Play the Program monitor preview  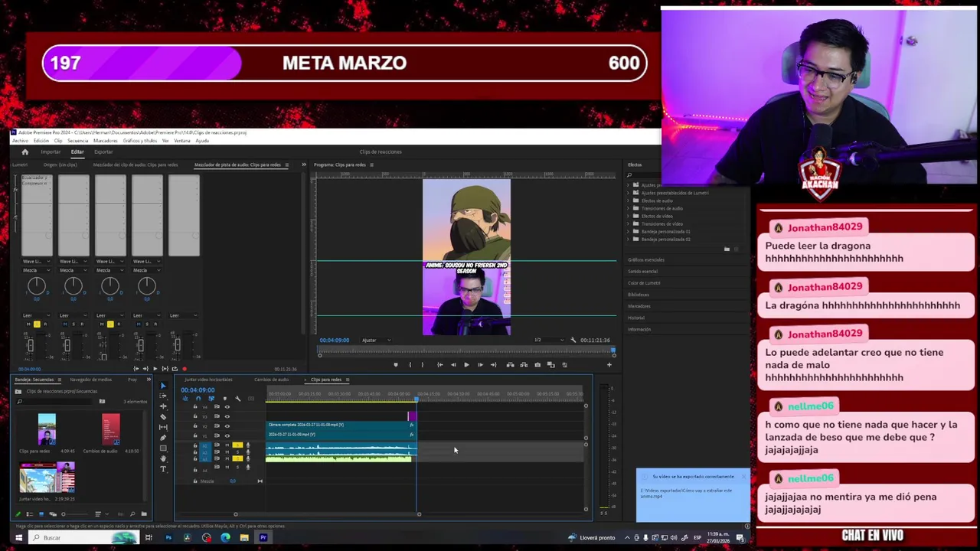pos(466,365)
